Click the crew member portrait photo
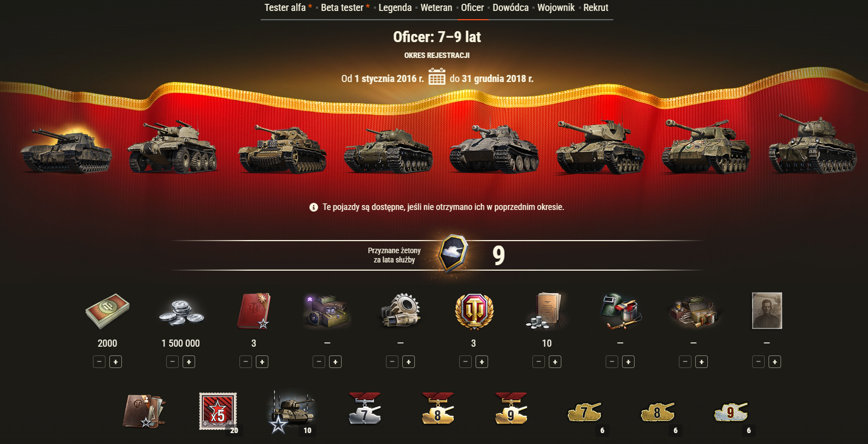 (767, 311)
